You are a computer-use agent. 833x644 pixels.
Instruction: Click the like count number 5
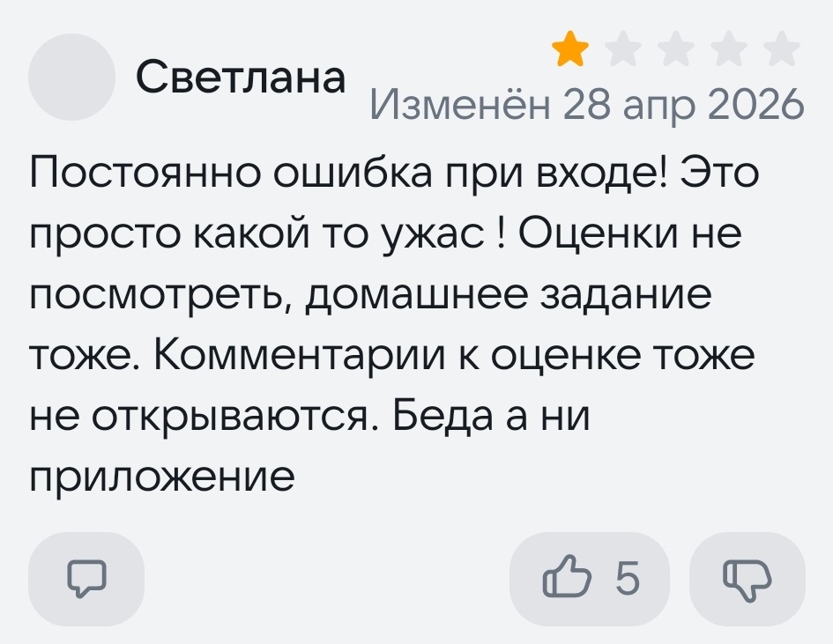point(628,578)
